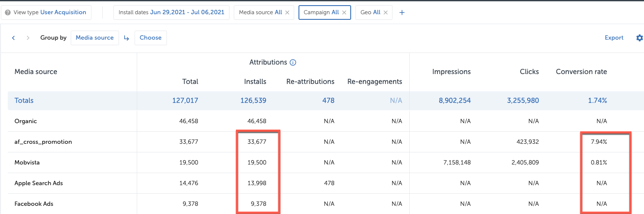Click the help icon beside View type

point(8,12)
